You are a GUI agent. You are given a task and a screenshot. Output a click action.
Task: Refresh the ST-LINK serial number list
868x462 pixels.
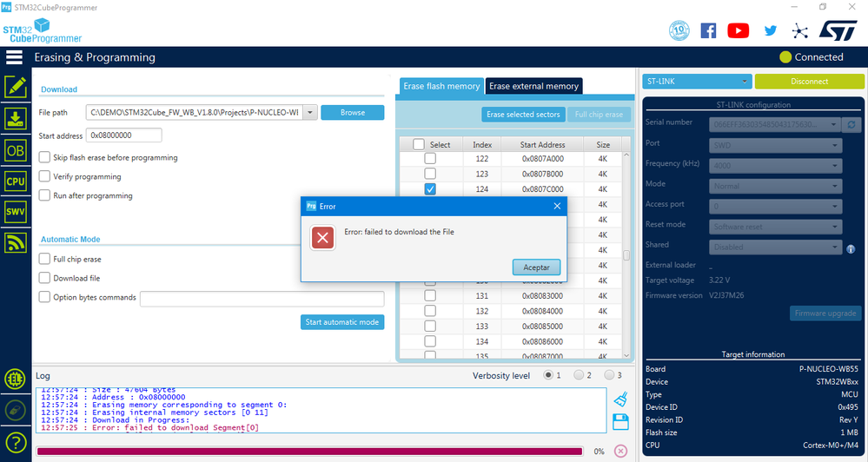click(851, 124)
